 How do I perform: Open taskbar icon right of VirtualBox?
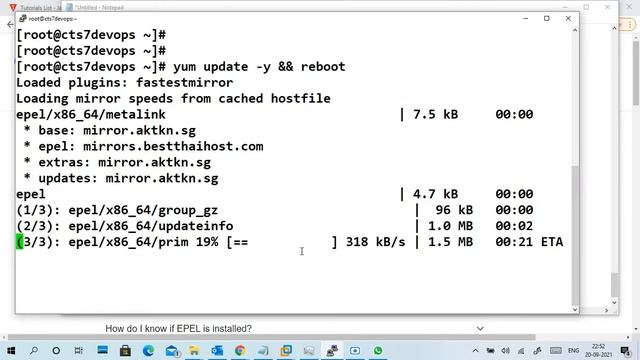click(x=309, y=350)
